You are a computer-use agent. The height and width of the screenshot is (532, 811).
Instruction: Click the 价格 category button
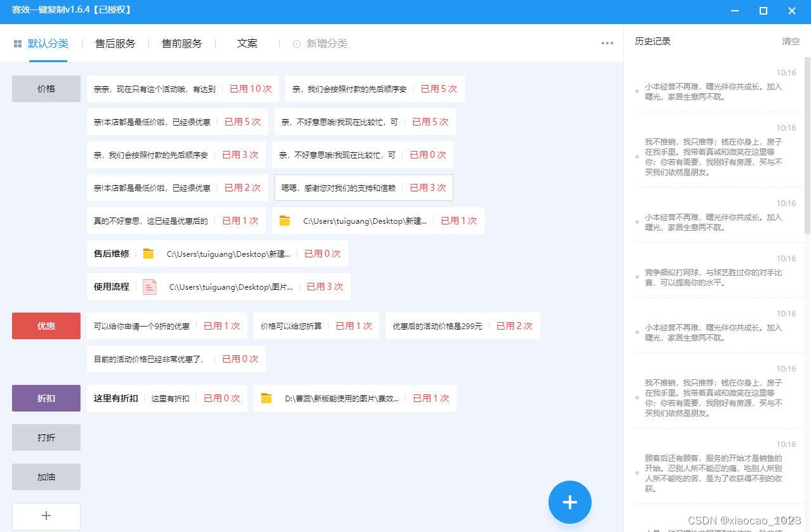pos(45,89)
